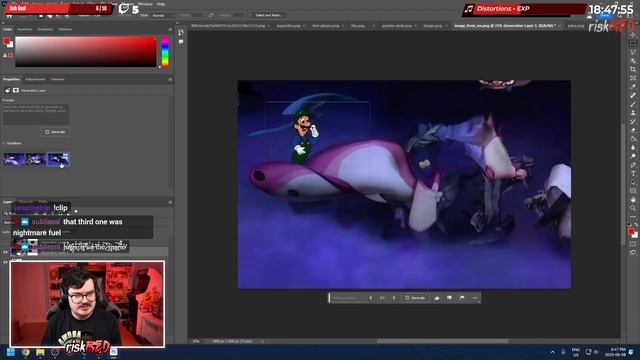Open the History panel icon

pos(181,33)
